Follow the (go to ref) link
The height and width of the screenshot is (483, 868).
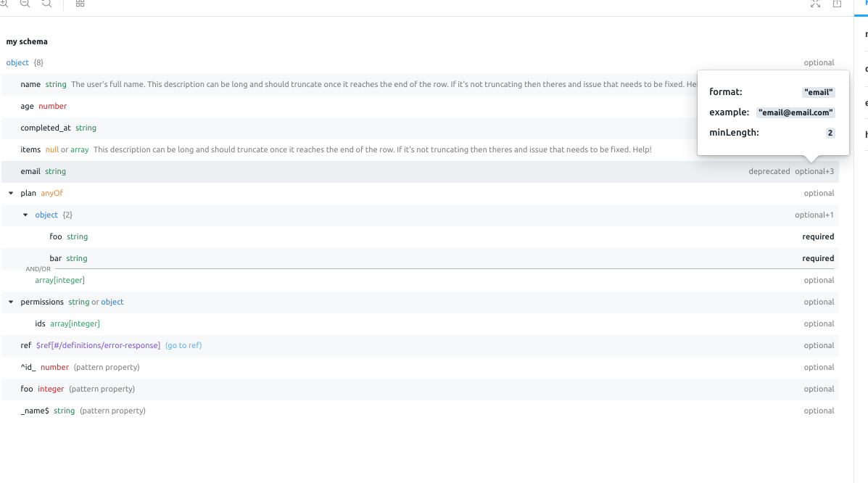pyautogui.click(x=183, y=346)
